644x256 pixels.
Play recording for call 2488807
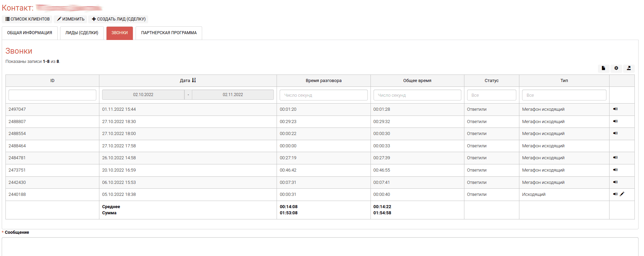(615, 121)
